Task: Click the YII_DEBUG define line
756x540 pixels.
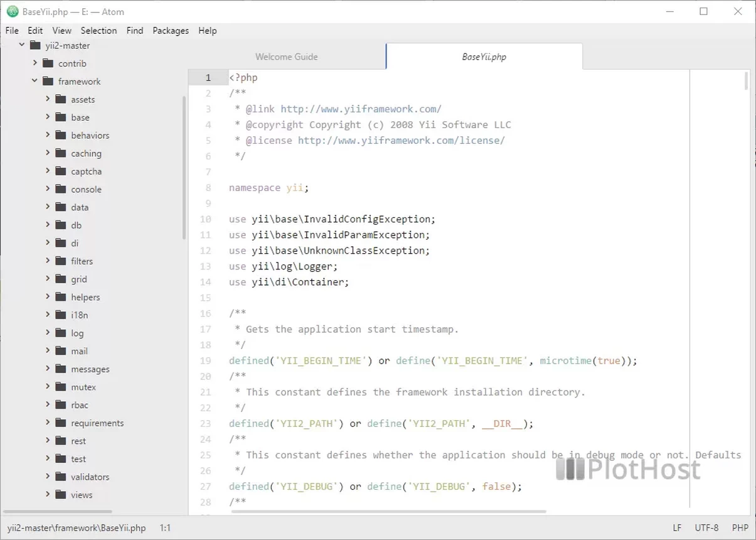Action: [x=375, y=486]
